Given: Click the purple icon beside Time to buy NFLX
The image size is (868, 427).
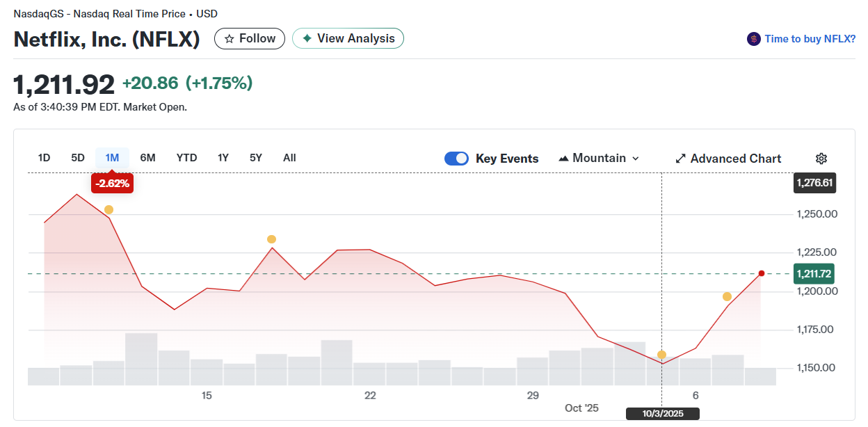Looking at the screenshot, I should 754,39.
